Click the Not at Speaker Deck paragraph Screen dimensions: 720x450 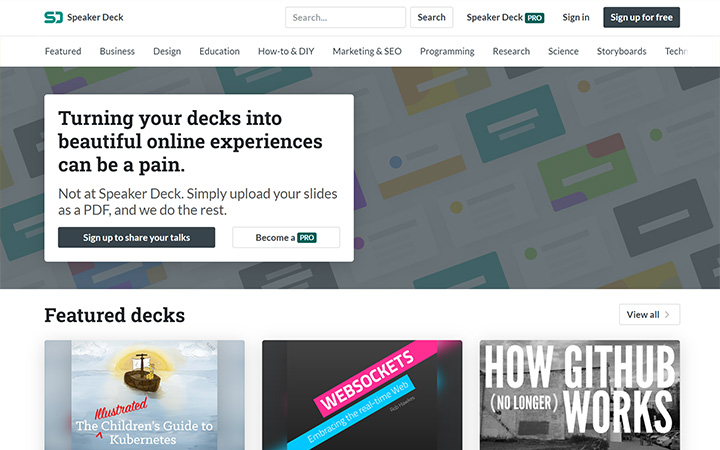(x=197, y=202)
